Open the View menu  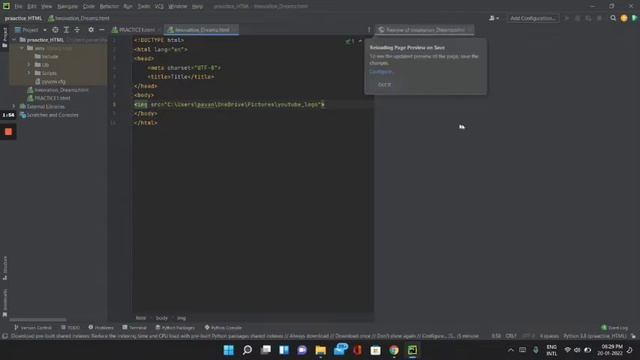tap(47, 7)
